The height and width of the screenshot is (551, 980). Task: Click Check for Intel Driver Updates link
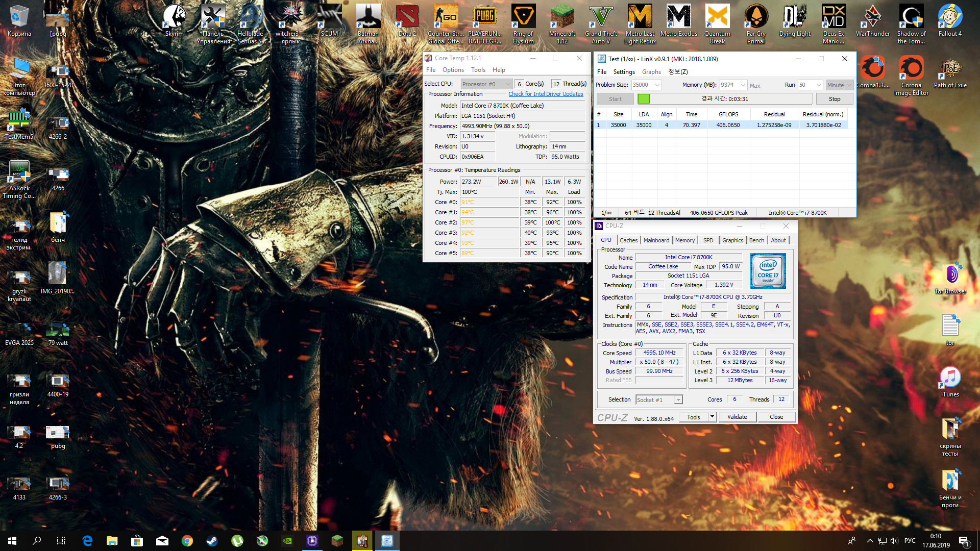click(546, 94)
